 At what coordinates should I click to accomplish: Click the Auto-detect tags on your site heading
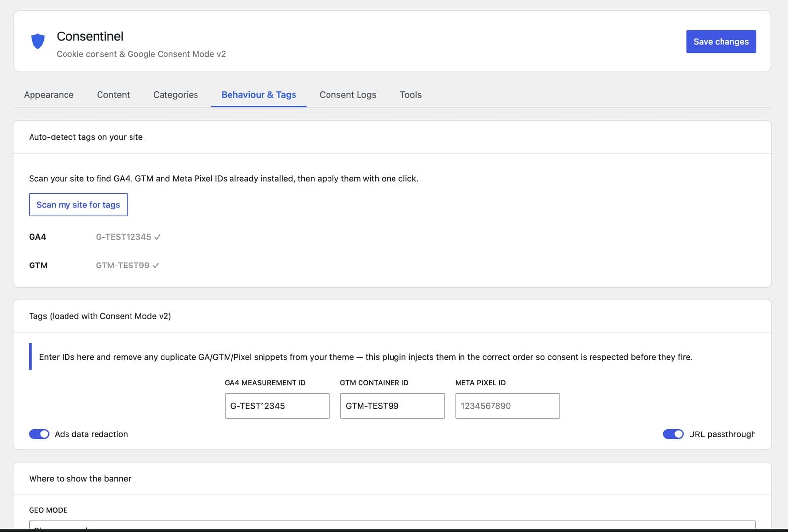pyautogui.click(x=86, y=137)
